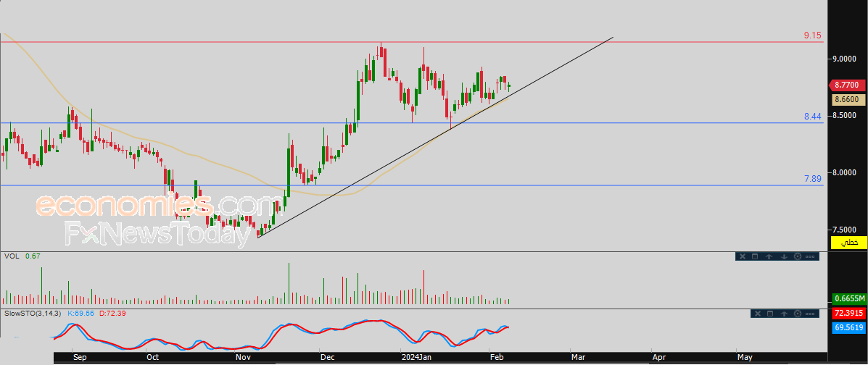Click the Dec marker on time axis
This screenshot has width=868, height=365.
tap(328, 357)
